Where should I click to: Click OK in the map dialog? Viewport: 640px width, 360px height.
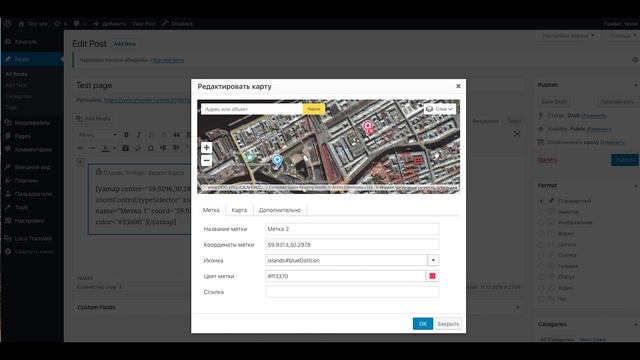point(423,324)
